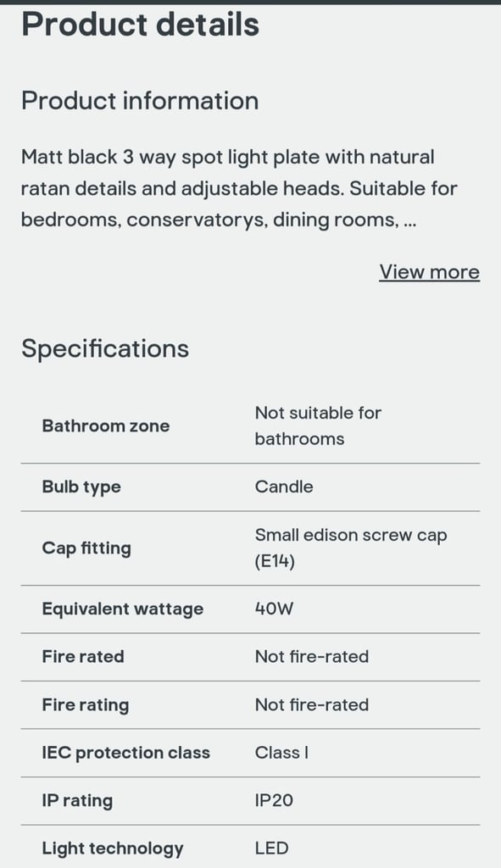Click the 40W wattage value
This screenshot has height=868, width=501.
pos(274,609)
